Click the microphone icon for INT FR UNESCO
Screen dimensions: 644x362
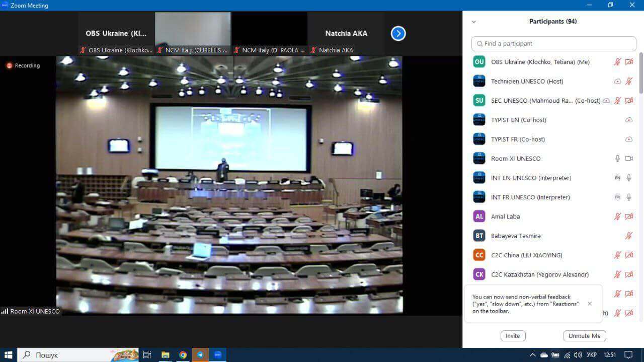[x=628, y=197]
